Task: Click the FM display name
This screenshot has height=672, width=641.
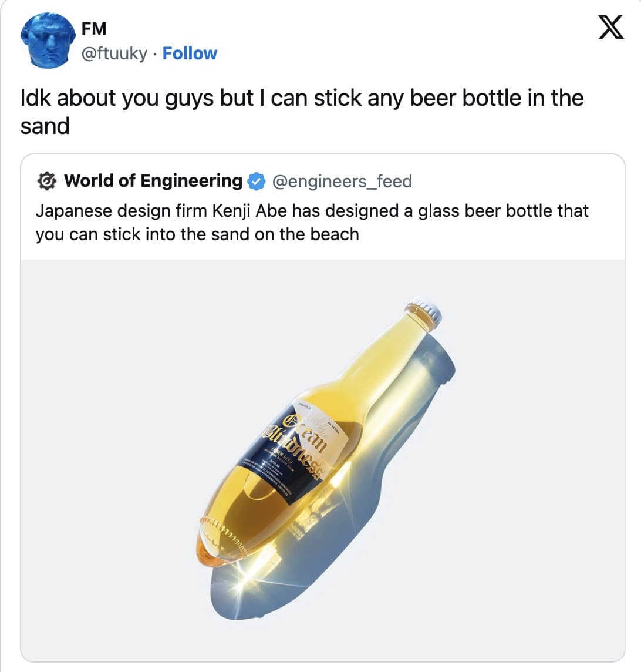Action: [95, 27]
